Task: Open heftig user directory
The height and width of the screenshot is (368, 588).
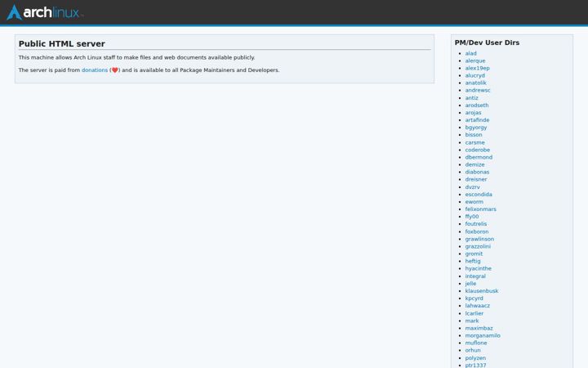Action: click(473, 262)
